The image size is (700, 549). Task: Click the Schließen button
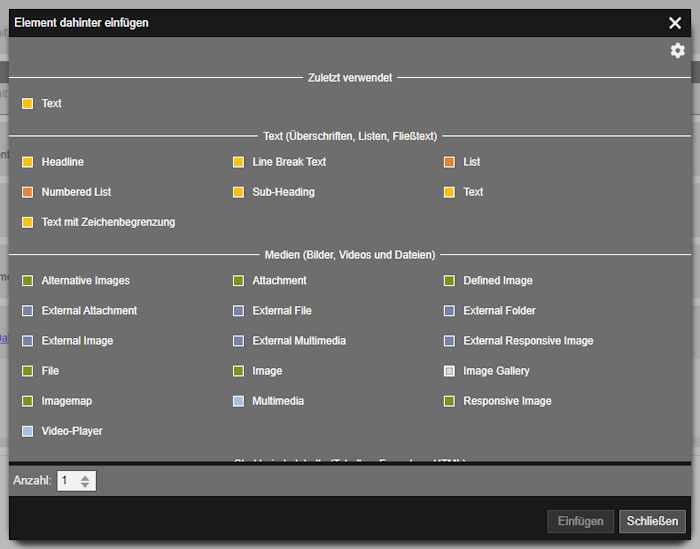652,521
